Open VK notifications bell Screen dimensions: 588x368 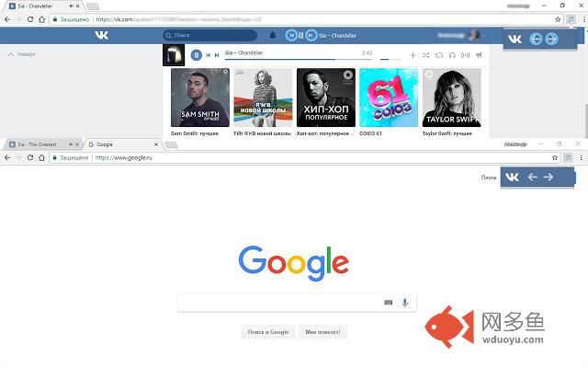[273, 35]
